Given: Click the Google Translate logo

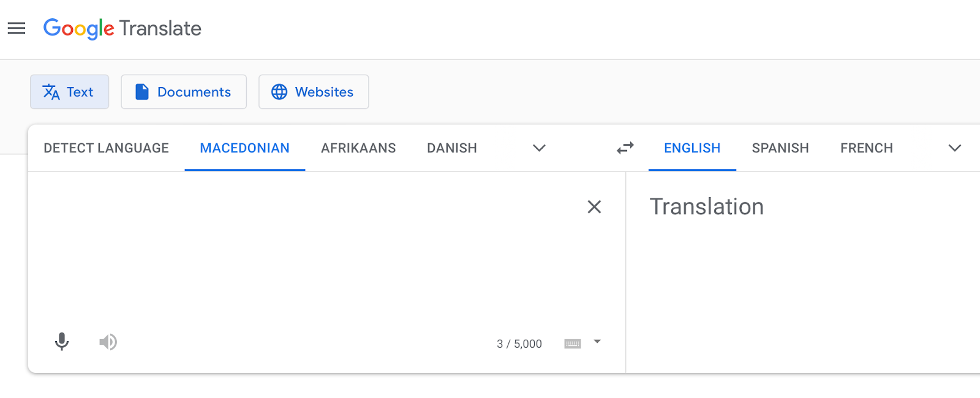Looking at the screenshot, I should pos(123,28).
